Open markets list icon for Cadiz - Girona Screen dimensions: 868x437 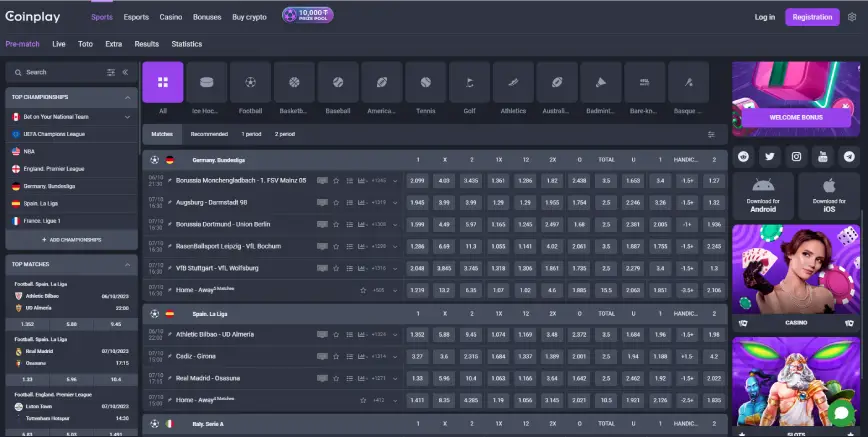(349, 357)
